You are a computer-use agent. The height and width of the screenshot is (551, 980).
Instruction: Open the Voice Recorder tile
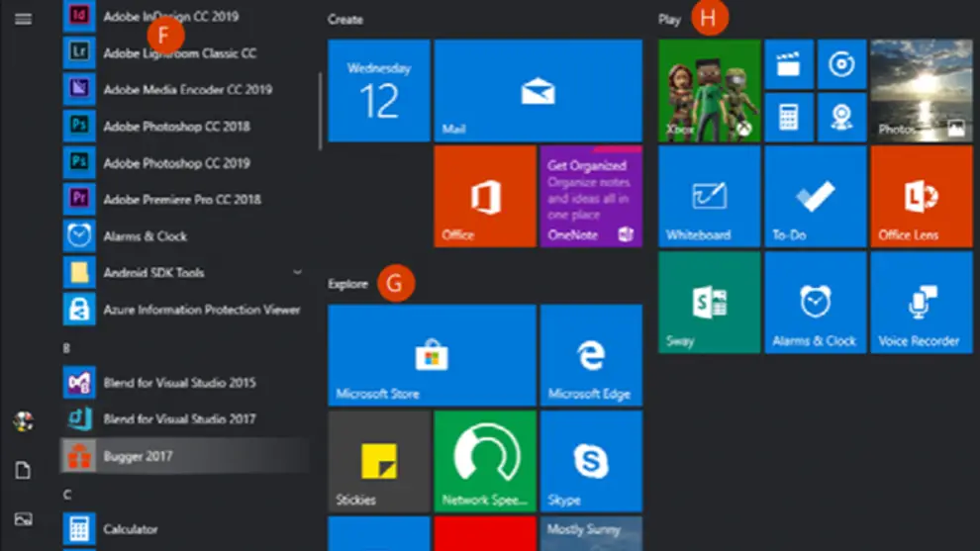coord(922,303)
